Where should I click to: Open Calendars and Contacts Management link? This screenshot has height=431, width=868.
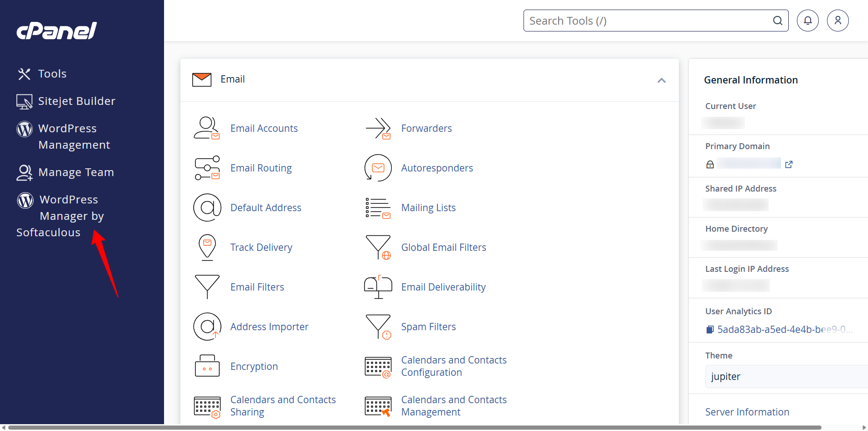click(x=454, y=406)
